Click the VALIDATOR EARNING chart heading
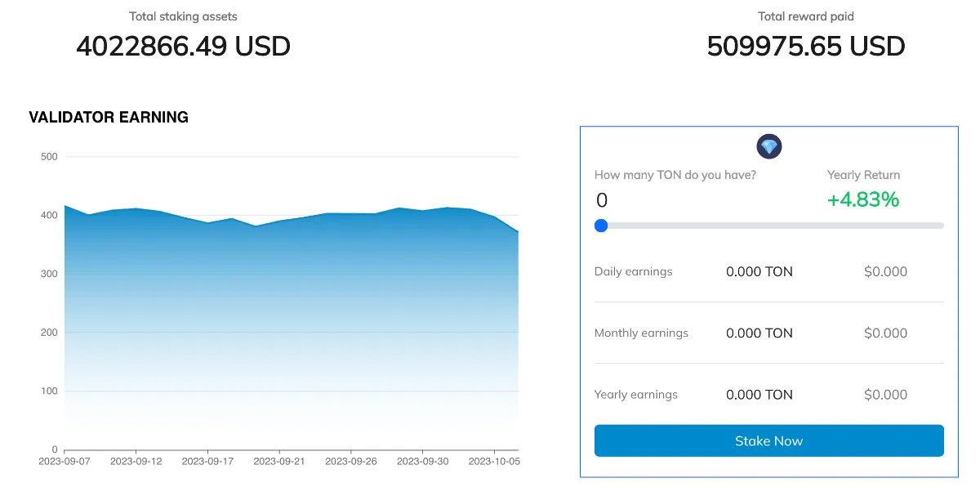The width and height of the screenshot is (980, 492). click(x=109, y=118)
